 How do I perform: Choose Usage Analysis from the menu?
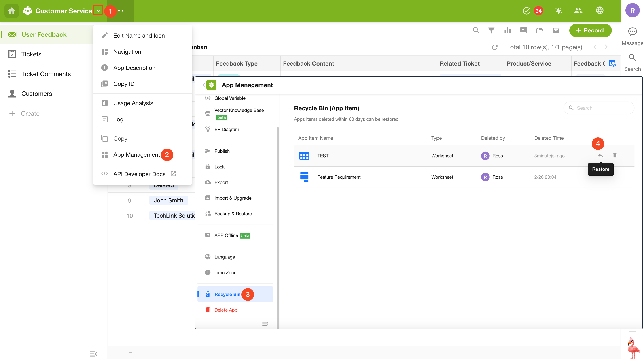click(x=133, y=103)
